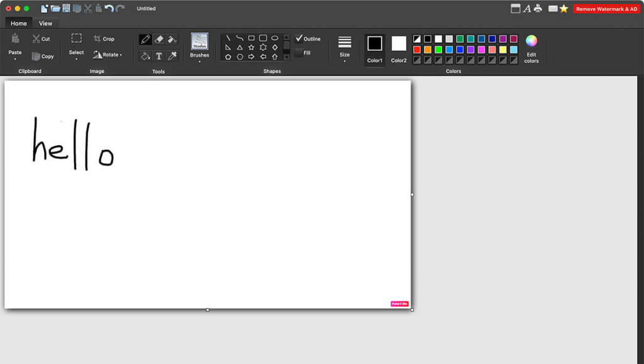This screenshot has height=364, width=644.
Task: Save with the floppy disk icon
Action: (x=66, y=8)
